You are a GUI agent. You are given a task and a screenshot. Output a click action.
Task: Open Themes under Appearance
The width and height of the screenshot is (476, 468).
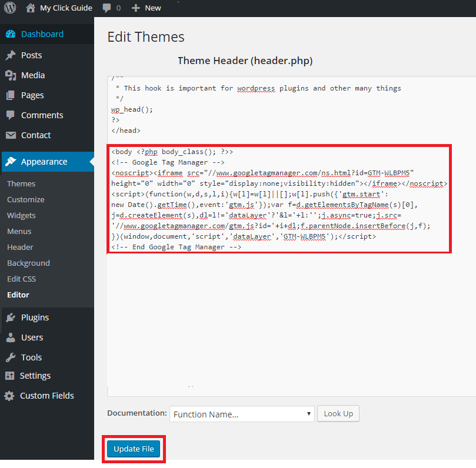tap(21, 184)
